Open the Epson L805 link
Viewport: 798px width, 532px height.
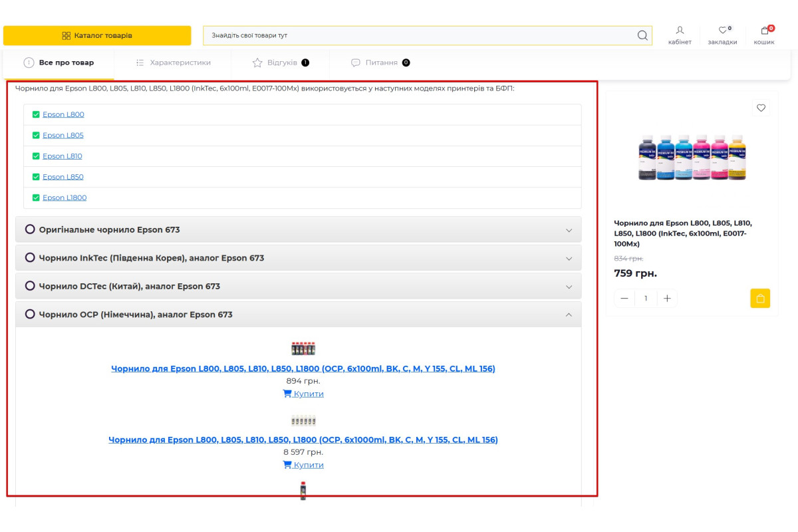(63, 135)
